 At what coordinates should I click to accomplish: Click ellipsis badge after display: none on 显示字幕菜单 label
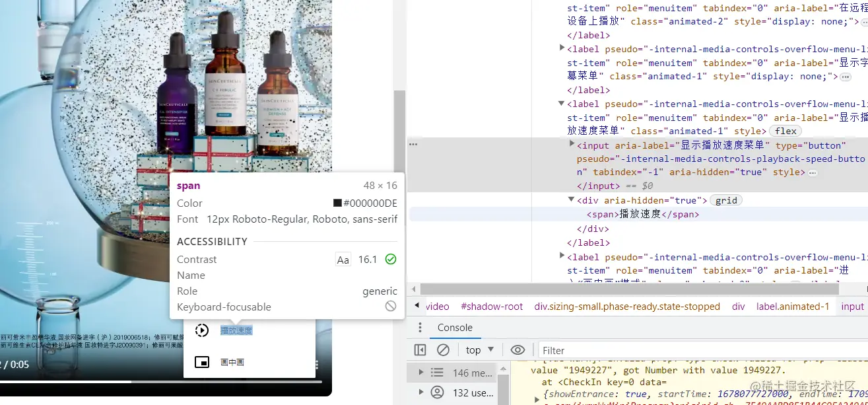[x=846, y=77]
